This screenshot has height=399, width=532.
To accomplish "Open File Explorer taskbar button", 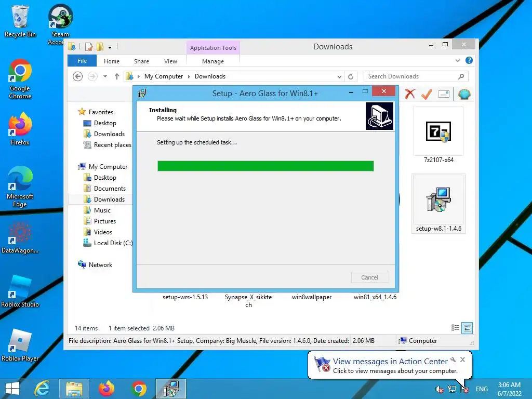I will (74, 389).
